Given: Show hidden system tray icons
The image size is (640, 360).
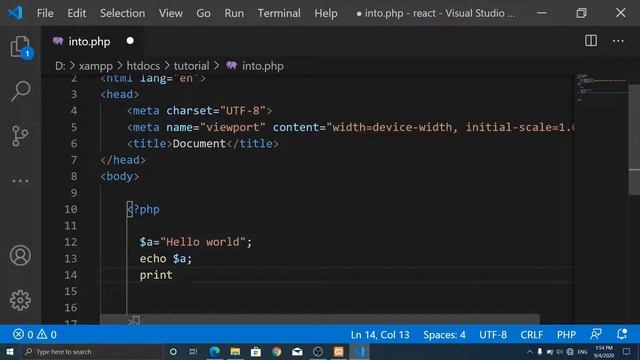Looking at the screenshot, I should pyautogui.click(x=529, y=351).
